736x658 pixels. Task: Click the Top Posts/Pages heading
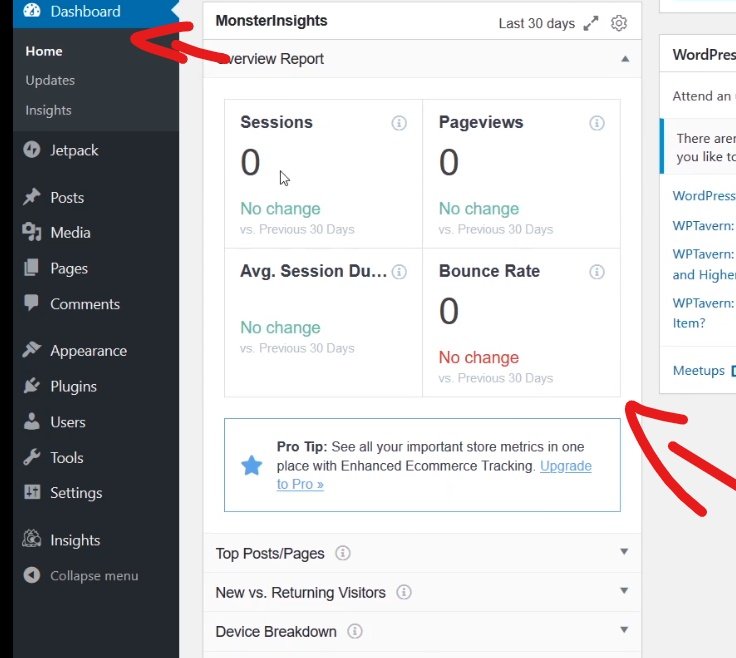[x=270, y=554]
